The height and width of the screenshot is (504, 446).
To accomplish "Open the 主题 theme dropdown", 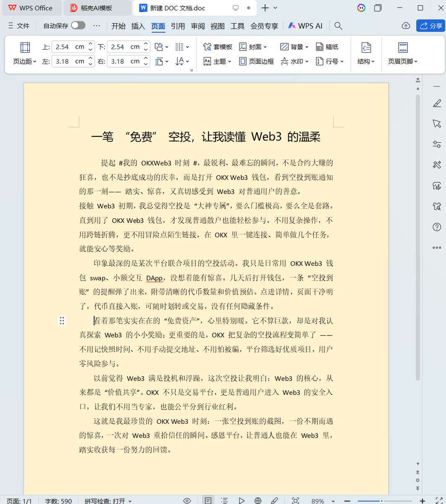I will click(217, 61).
